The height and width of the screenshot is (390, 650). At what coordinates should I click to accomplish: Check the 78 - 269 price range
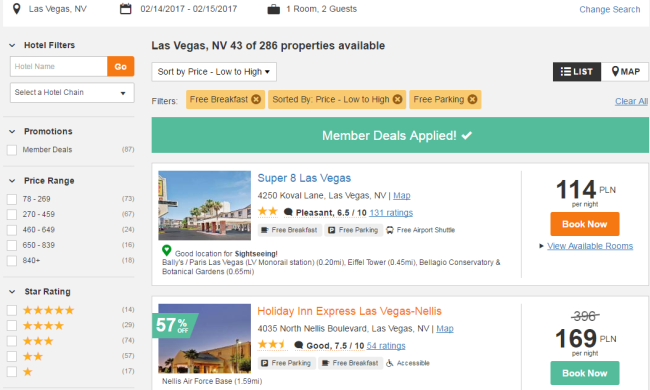coord(12,199)
